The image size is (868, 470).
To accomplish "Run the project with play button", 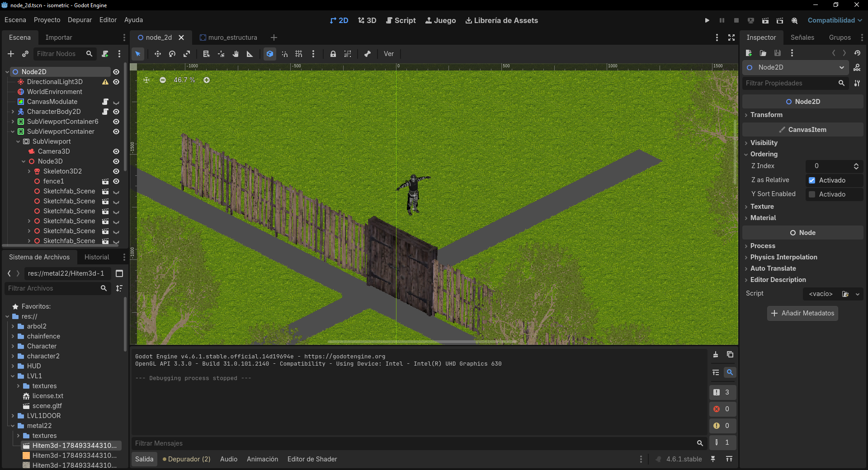I will 707,20.
